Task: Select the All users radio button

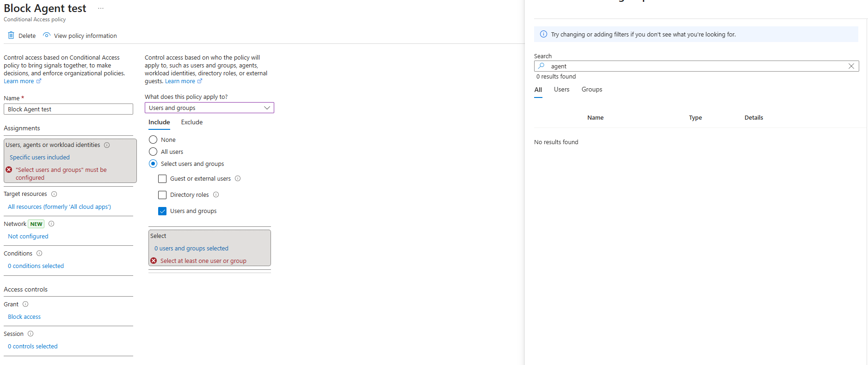Action: 153,152
